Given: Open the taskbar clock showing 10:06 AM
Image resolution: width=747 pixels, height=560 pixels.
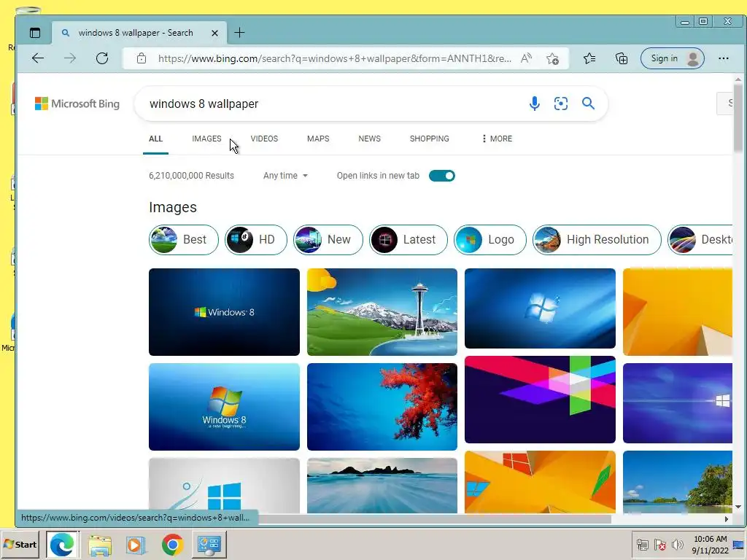Looking at the screenshot, I should tap(711, 545).
